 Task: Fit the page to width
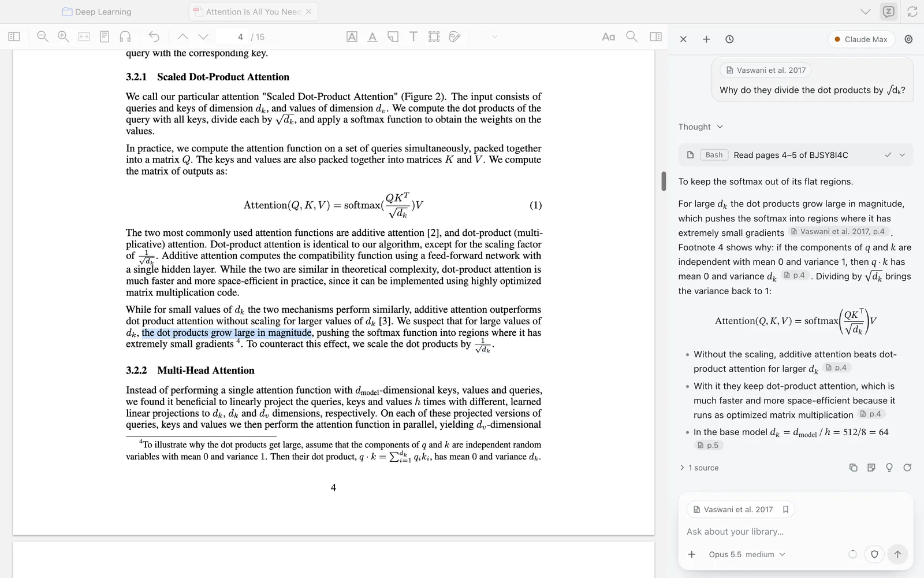coord(84,37)
